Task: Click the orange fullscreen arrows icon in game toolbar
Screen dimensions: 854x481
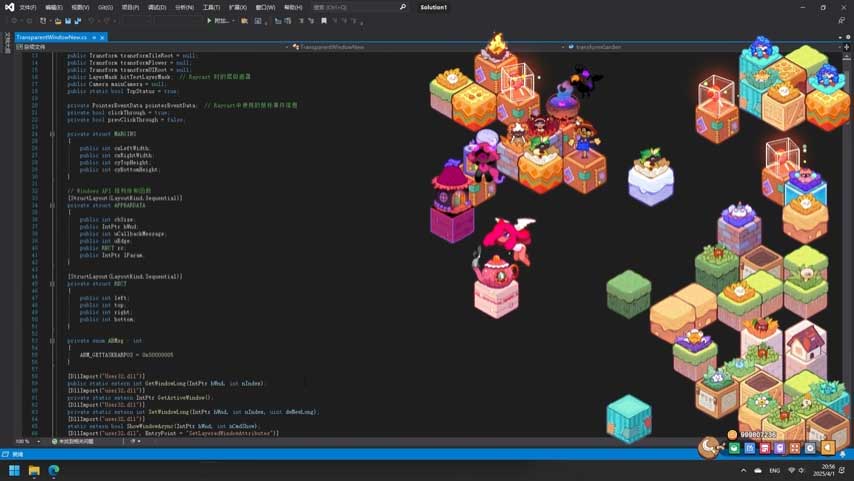Action: click(x=795, y=448)
